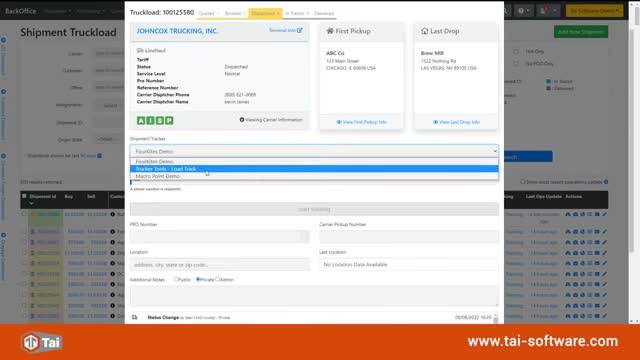
Task: Click the Linehaul truck icon
Action: click(140, 51)
